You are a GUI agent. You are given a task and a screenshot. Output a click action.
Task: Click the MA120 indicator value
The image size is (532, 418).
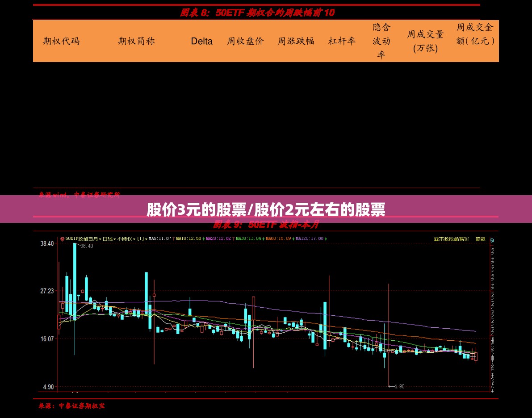coord(310,238)
